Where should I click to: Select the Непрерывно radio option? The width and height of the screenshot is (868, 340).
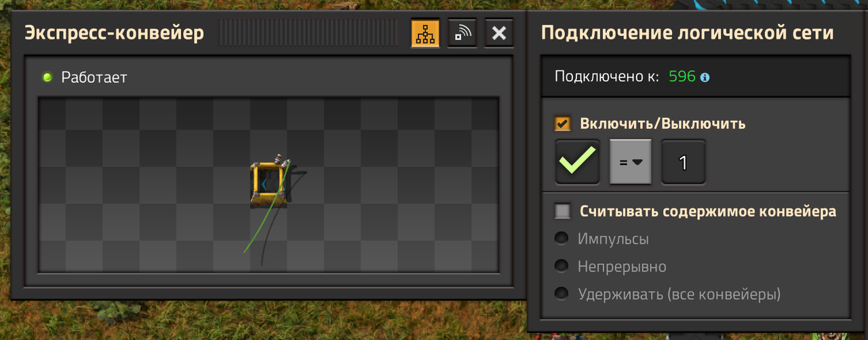(x=561, y=267)
